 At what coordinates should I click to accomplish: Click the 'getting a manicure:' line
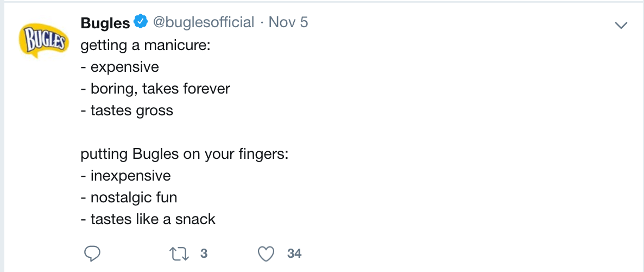point(145,45)
